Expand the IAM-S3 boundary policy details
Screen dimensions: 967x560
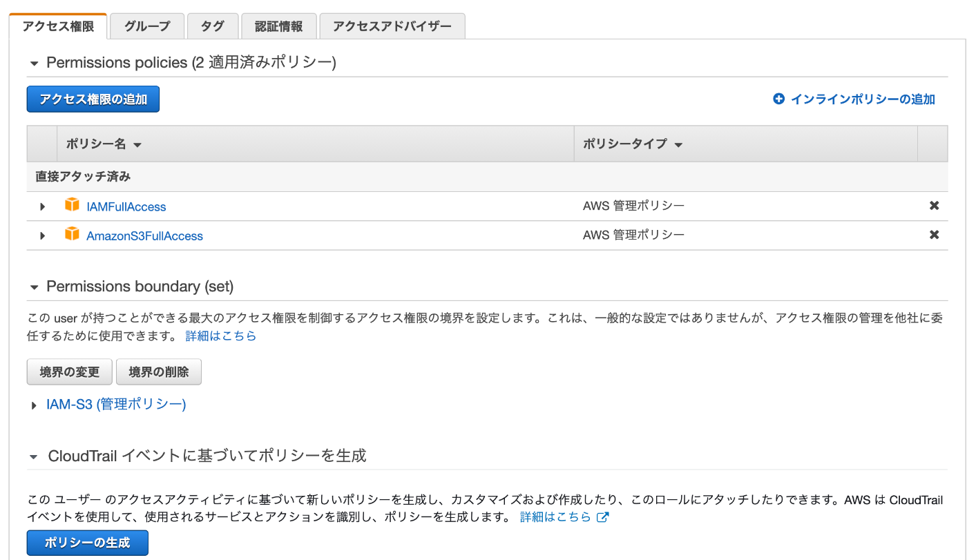pos(34,405)
